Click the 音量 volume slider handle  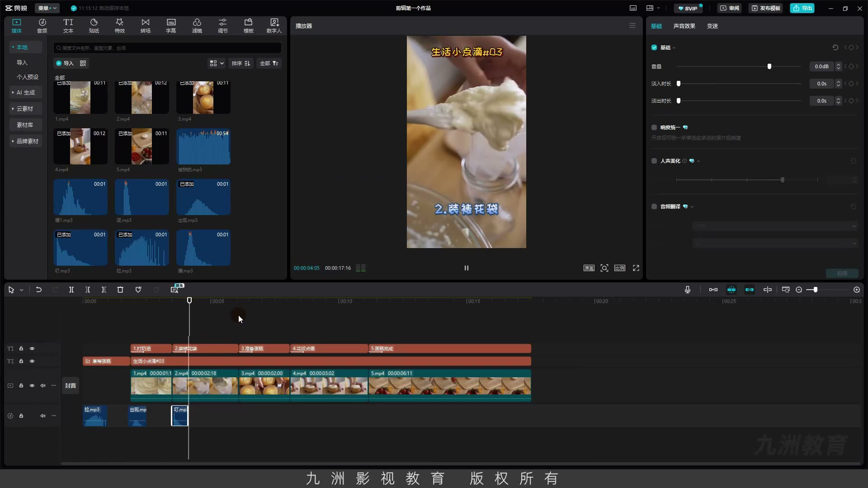point(769,66)
